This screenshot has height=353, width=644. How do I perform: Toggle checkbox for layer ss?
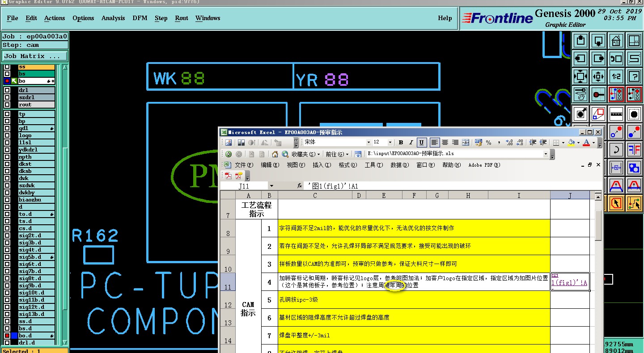7,67
